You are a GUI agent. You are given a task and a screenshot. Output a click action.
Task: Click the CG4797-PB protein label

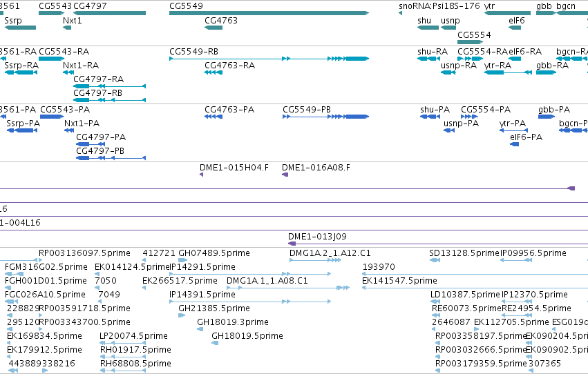click(100, 151)
